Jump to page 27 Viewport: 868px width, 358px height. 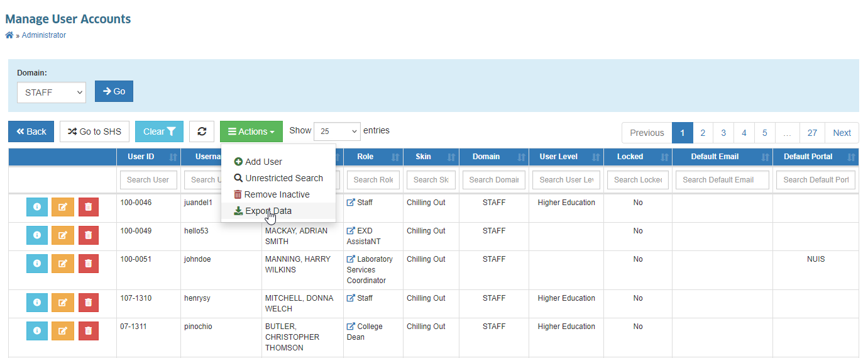812,133
